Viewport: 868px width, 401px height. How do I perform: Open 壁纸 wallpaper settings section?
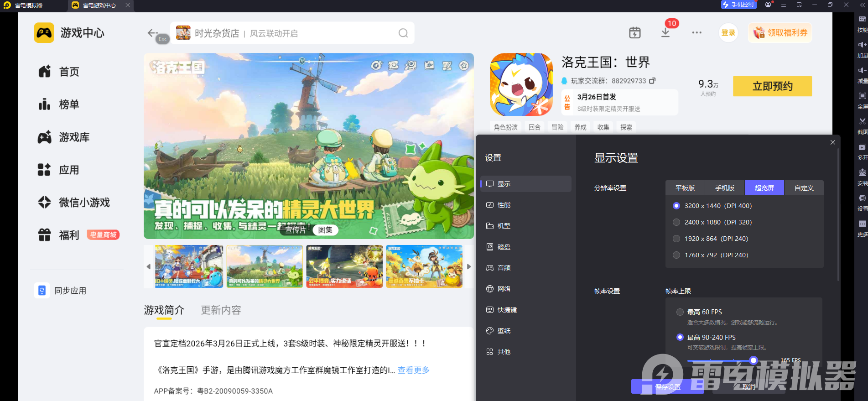tap(526, 331)
